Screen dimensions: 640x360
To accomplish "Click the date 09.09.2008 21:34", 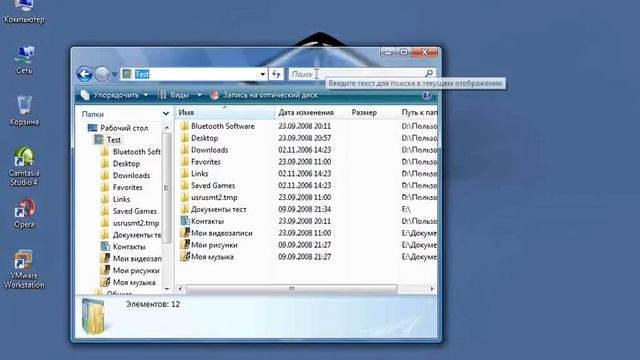I will 304,209.
